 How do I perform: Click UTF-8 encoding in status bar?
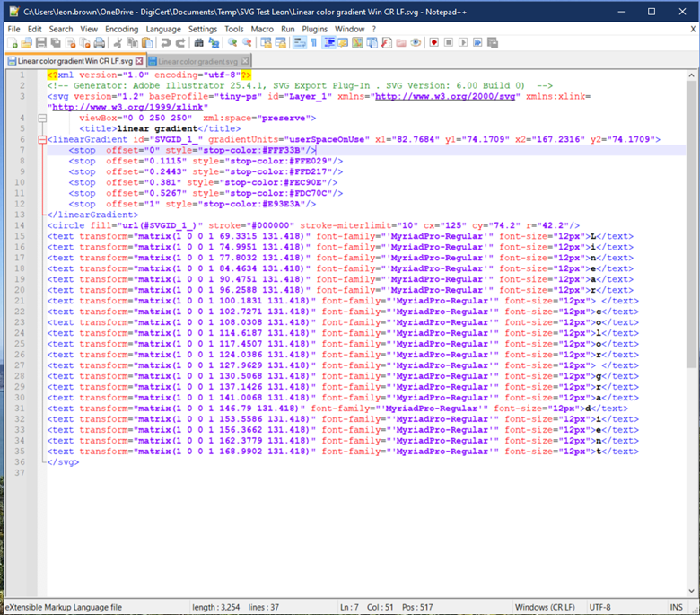(x=599, y=608)
